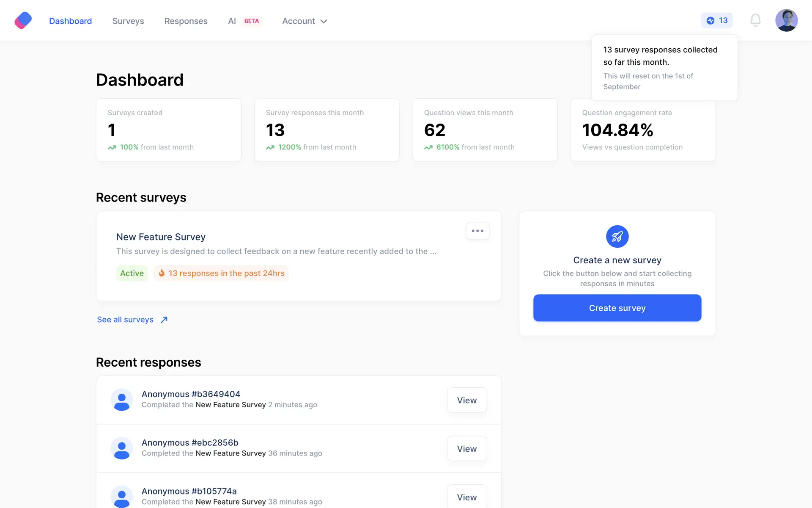The height and width of the screenshot is (508, 812).
Task: Open the New Feature Survey title
Action: click(x=161, y=237)
